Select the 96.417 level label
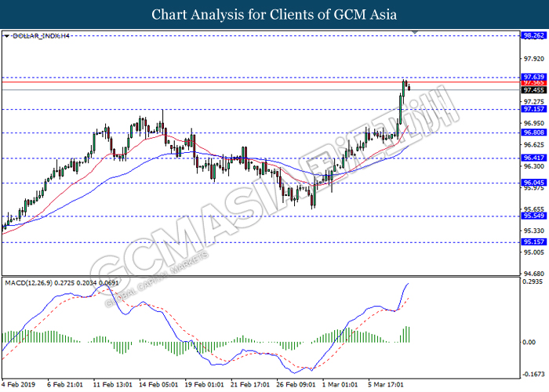Screen dimensions: 549x392 click(x=534, y=158)
